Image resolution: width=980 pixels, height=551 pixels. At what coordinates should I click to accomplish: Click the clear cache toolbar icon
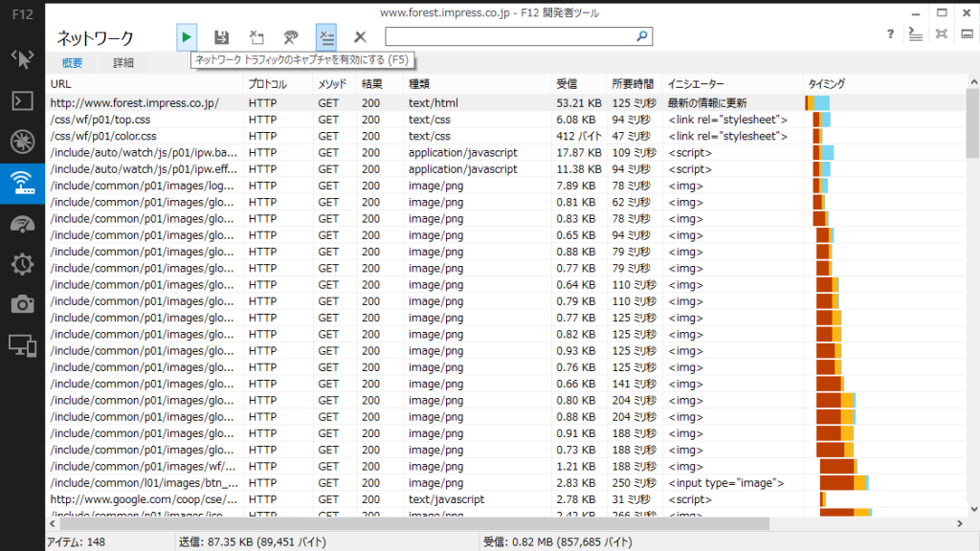point(291,37)
